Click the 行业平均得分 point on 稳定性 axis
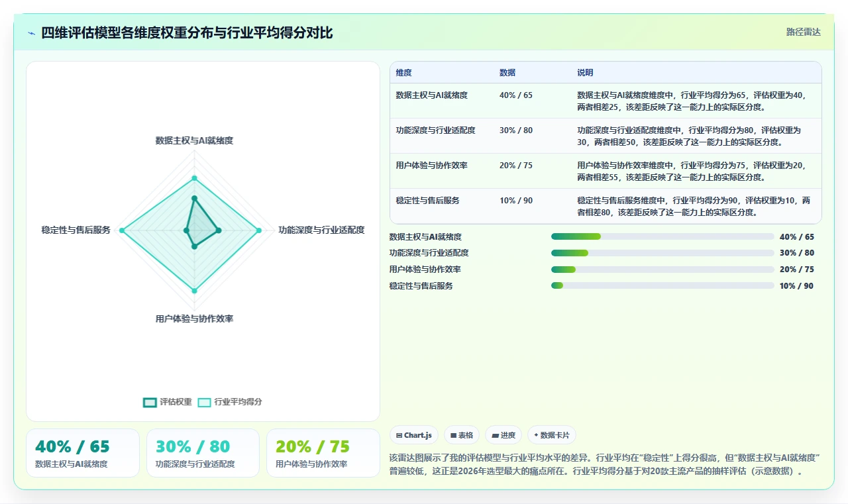 [122, 230]
